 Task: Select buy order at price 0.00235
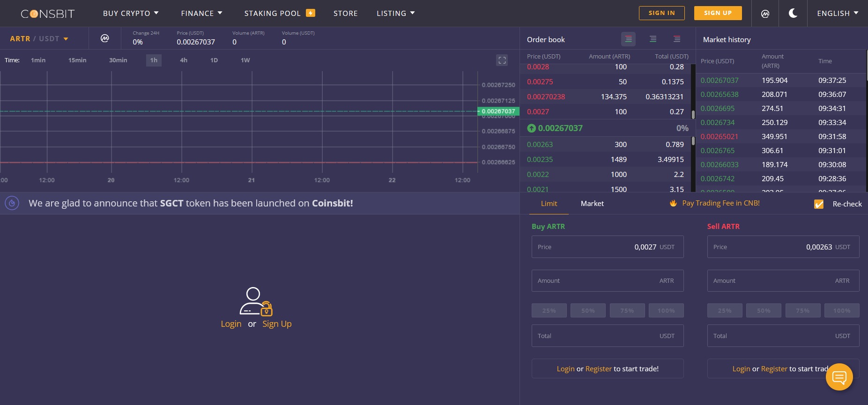(605, 159)
